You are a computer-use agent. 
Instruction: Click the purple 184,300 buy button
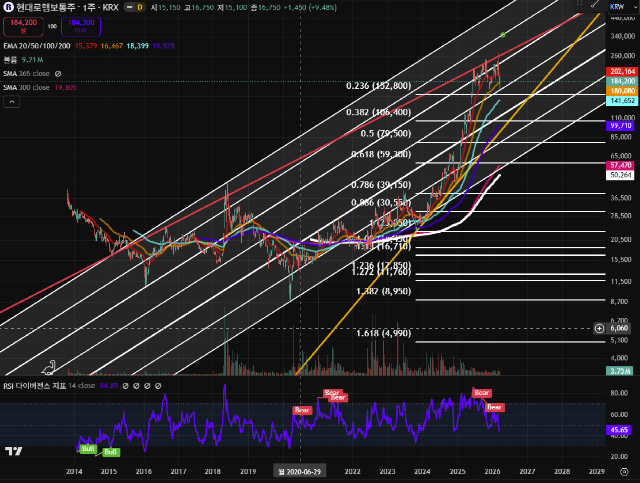(x=81, y=26)
